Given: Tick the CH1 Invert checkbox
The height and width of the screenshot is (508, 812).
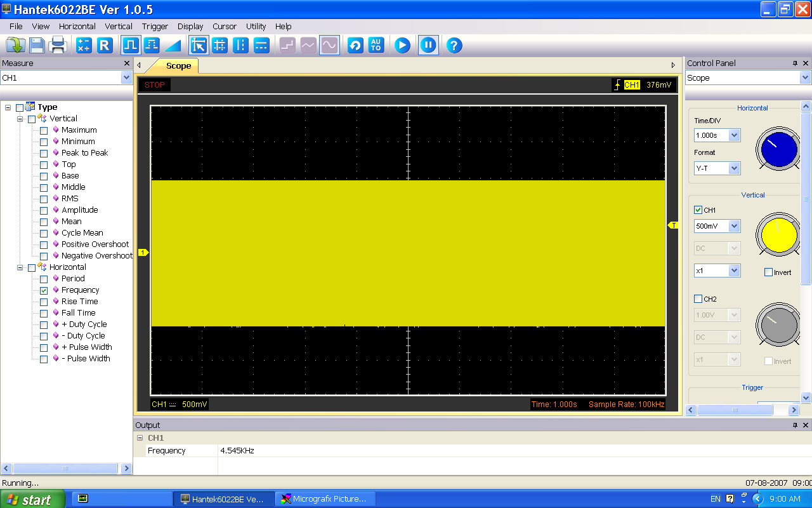Looking at the screenshot, I should [768, 272].
